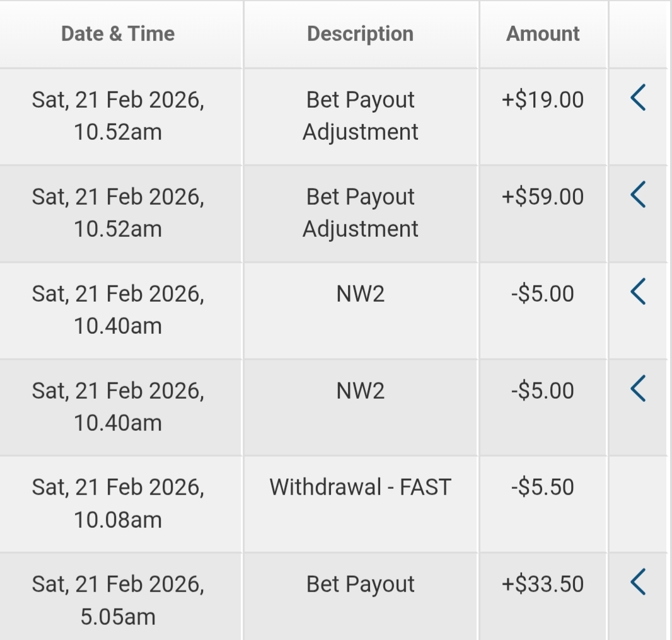Expand the +$19.00 Bet Payout Adjustment chevron
This screenshot has height=640, width=672.
(x=638, y=99)
